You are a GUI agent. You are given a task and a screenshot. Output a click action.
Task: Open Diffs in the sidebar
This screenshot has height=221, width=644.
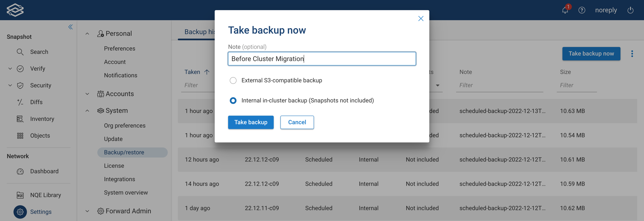tap(36, 102)
